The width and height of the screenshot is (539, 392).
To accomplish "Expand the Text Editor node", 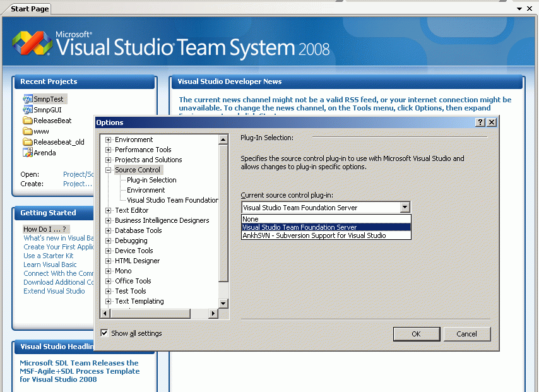I will pyautogui.click(x=109, y=210).
